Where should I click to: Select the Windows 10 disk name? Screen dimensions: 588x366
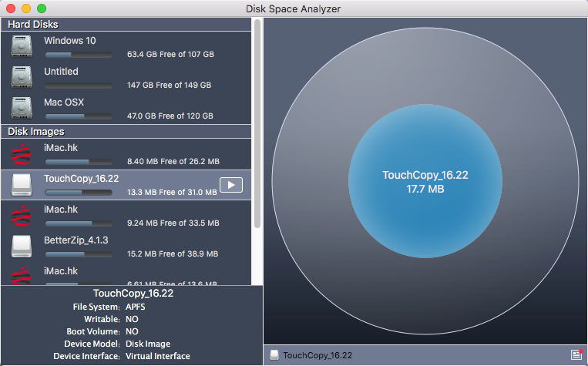click(x=70, y=41)
